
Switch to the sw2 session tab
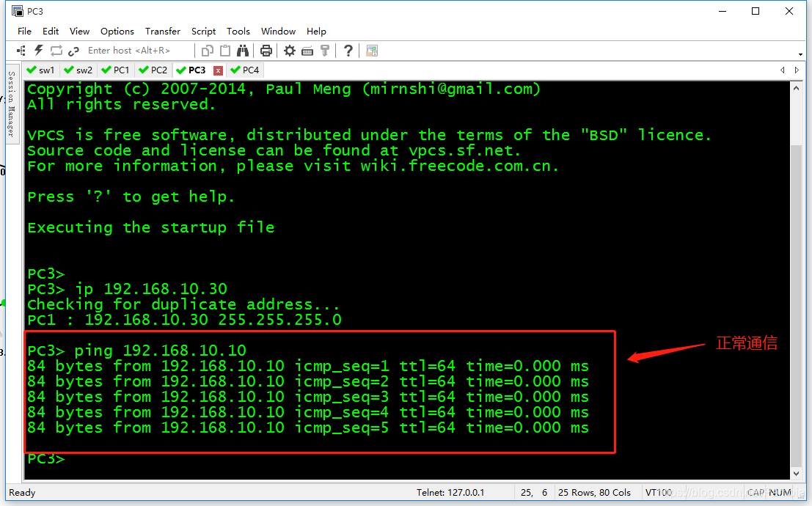pyautogui.click(x=78, y=70)
